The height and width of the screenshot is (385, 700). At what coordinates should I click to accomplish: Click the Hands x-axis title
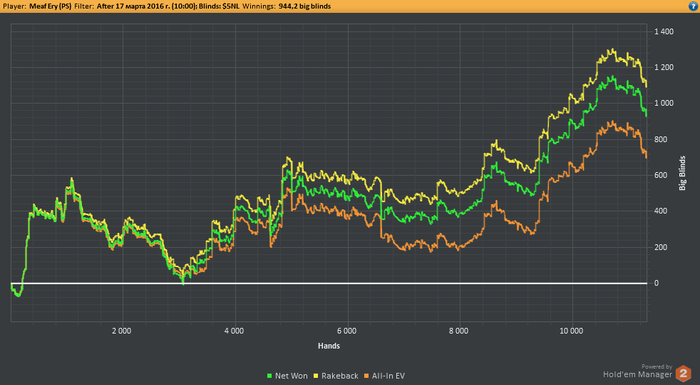329,346
